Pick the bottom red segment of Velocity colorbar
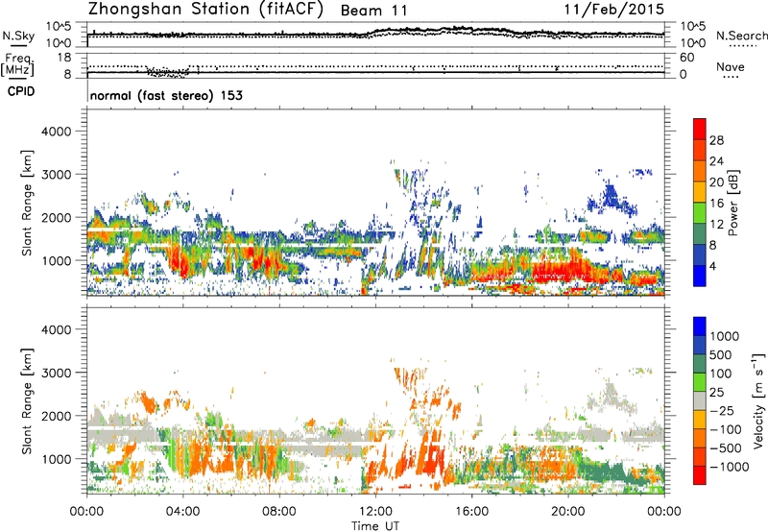The image size is (768, 532). pyautogui.click(x=700, y=475)
